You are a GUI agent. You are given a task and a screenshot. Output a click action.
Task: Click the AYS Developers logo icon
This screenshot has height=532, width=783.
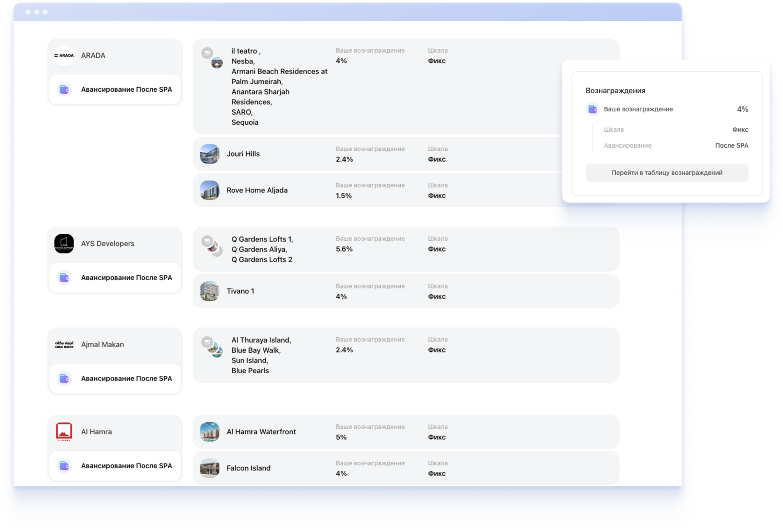point(64,244)
